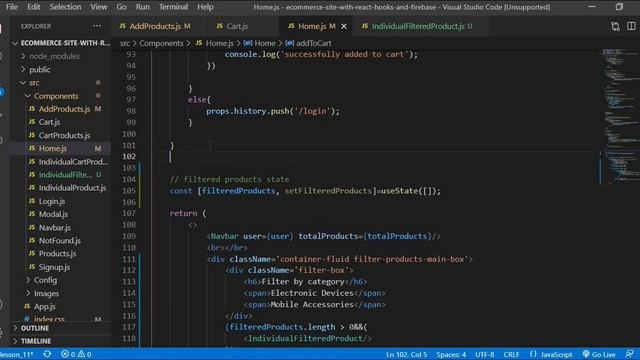Click the addToCart breadcrumb

[x=309, y=43]
